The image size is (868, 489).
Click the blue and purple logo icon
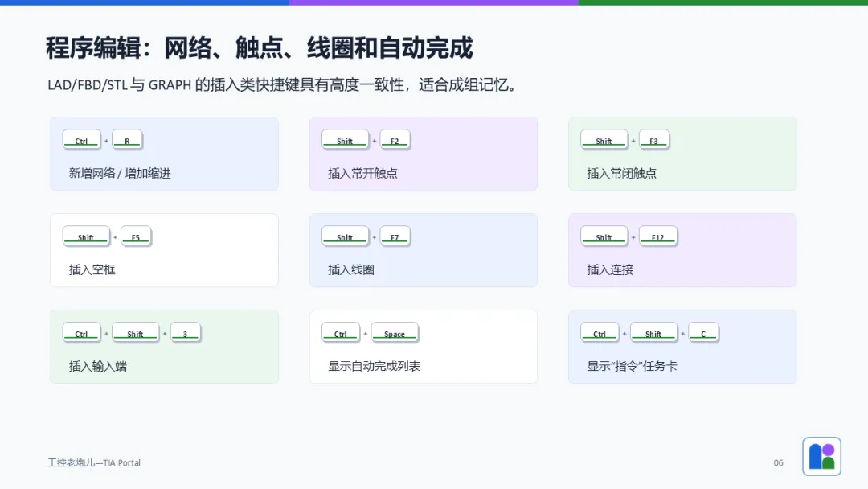[x=821, y=456]
